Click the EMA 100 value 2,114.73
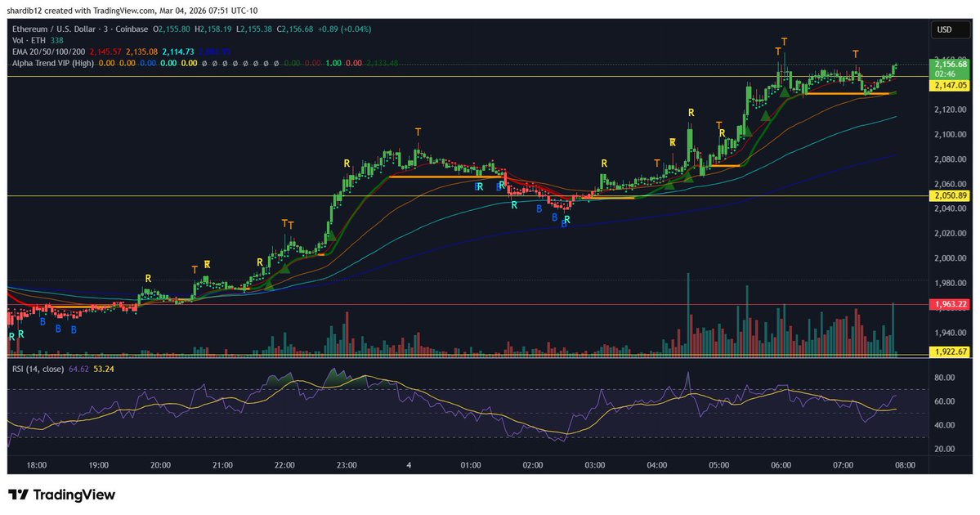This screenshot has width=980, height=515. pos(178,51)
